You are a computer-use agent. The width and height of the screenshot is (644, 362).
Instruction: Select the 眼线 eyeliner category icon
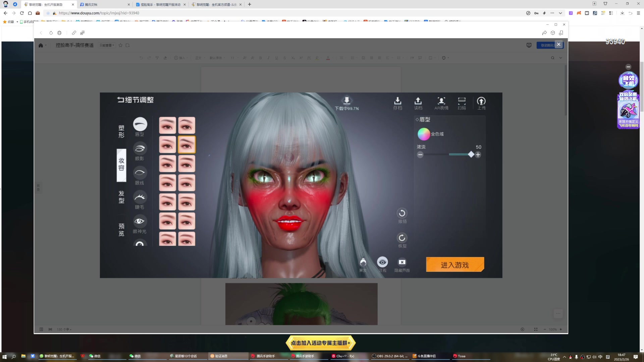click(x=140, y=173)
